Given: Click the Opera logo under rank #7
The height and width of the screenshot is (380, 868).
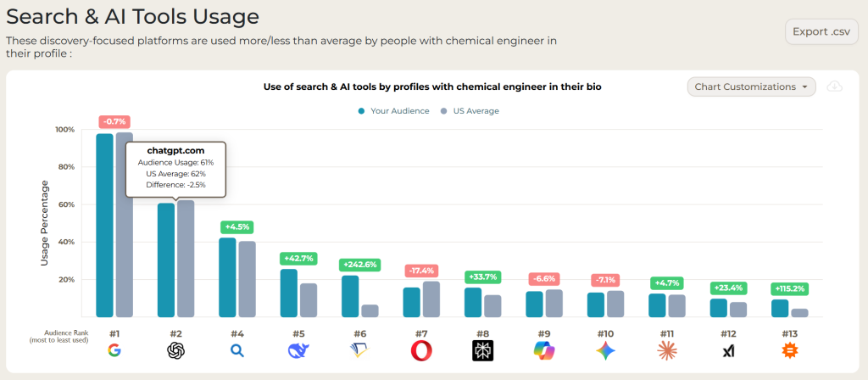Looking at the screenshot, I should point(421,350).
